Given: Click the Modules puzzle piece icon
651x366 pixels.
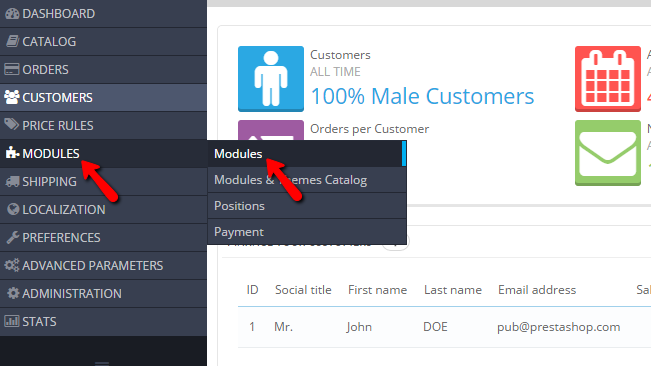Looking at the screenshot, I should tap(12, 153).
